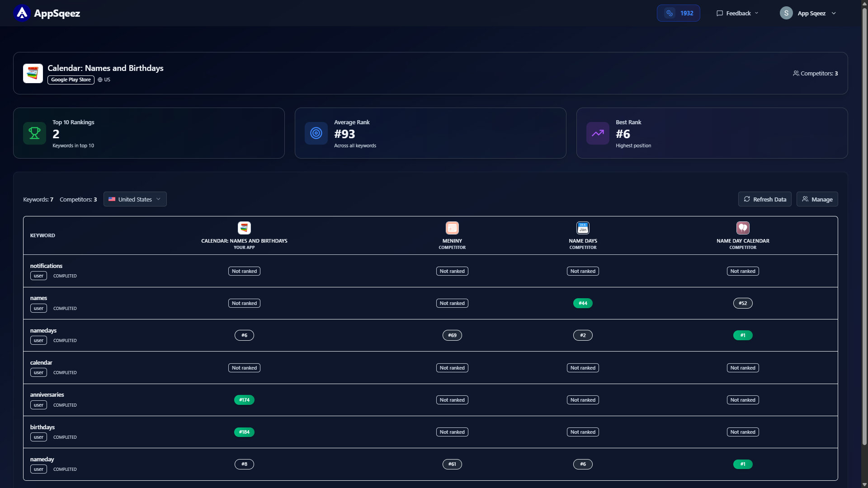
Task: Click the green #44 rank badge
Action: point(583,303)
